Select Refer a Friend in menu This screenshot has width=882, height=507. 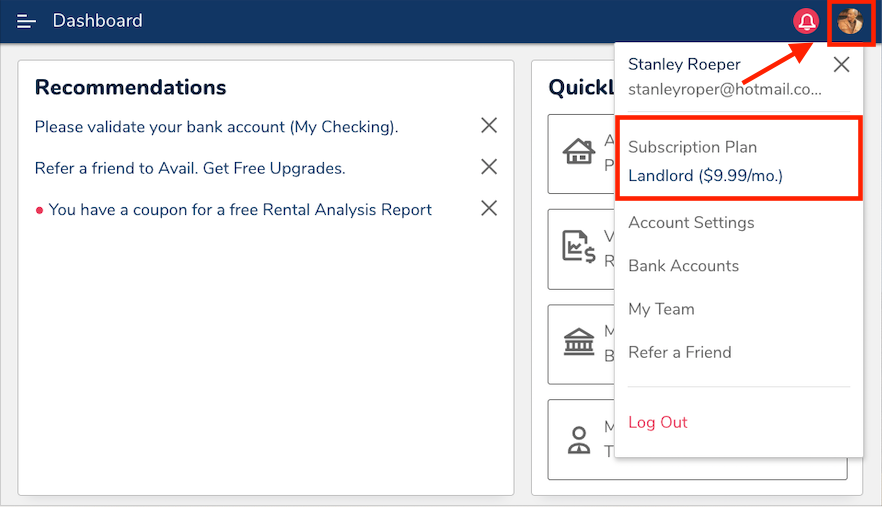pyautogui.click(x=679, y=352)
